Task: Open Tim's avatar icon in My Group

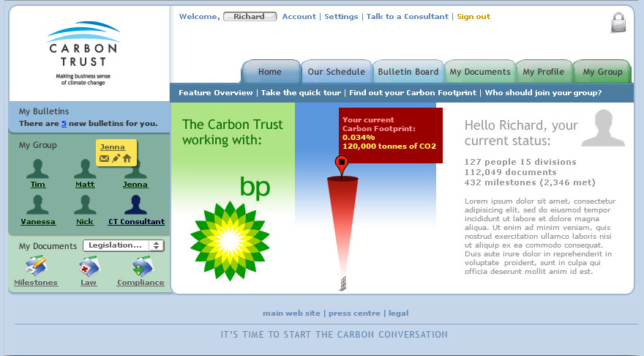Action: pyautogui.click(x=37, y=168)
